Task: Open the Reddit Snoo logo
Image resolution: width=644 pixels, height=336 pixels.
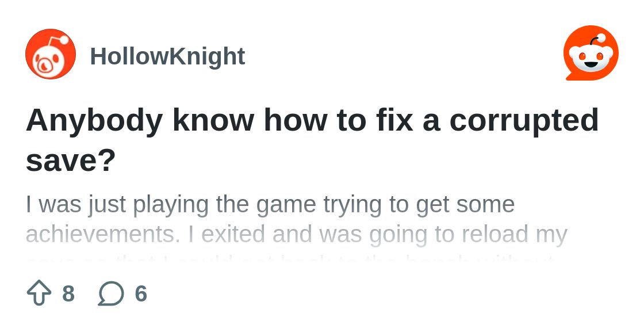Action: (591, 53)
